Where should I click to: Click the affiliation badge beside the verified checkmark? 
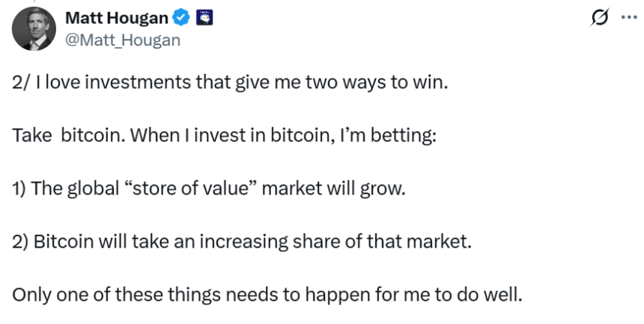click(x=201, y=19)
